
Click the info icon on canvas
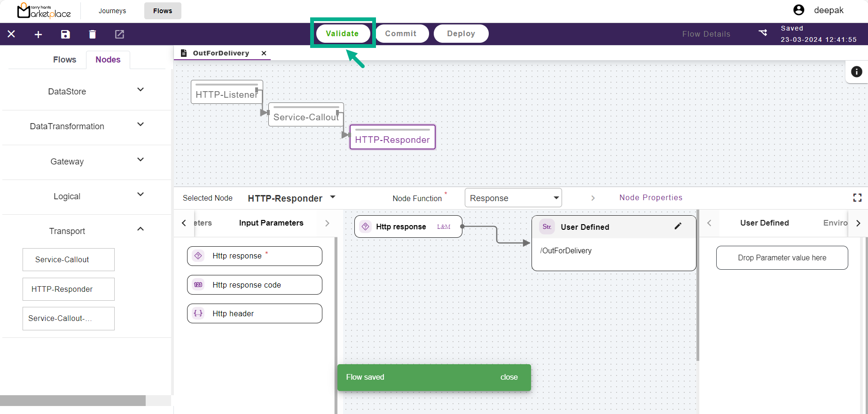click(856, 71)
